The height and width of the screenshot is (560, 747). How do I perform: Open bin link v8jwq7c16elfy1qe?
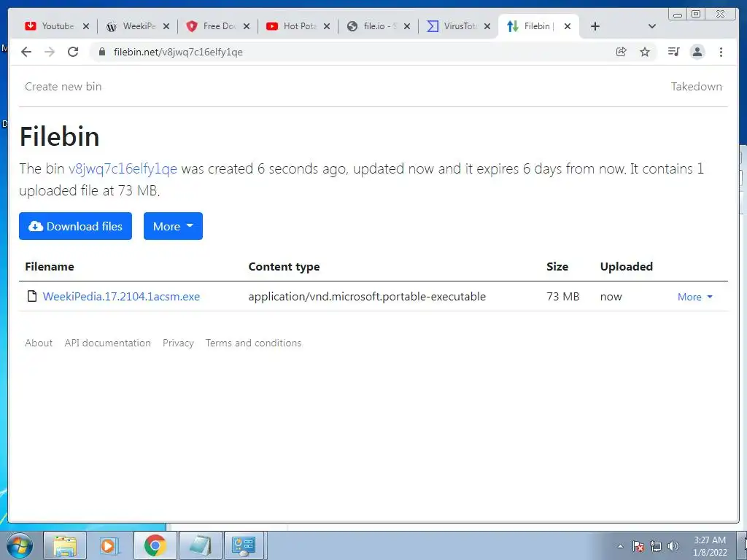(x=123, y=168)
